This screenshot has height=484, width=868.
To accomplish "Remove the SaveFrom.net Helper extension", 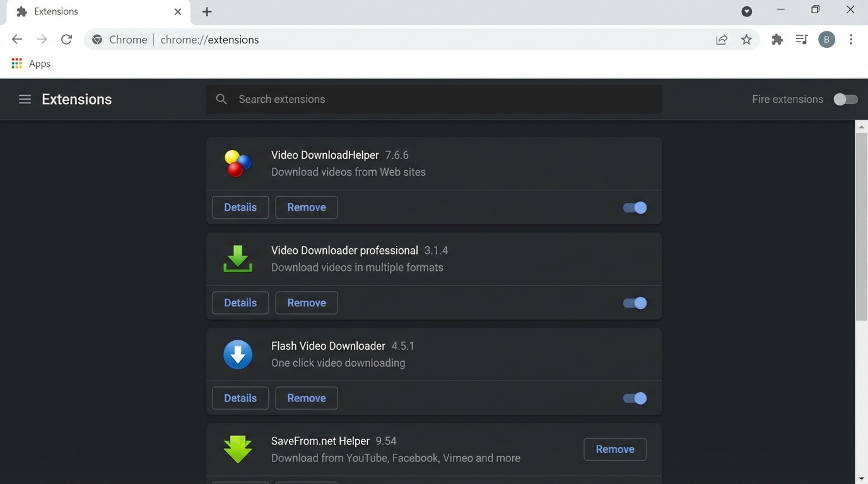I will [614, 449].
